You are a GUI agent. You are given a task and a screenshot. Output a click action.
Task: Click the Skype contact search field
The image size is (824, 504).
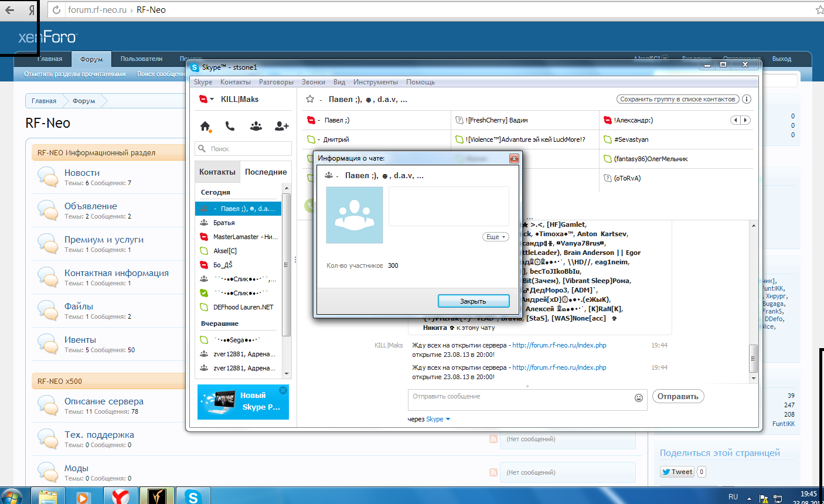point(243,149)
